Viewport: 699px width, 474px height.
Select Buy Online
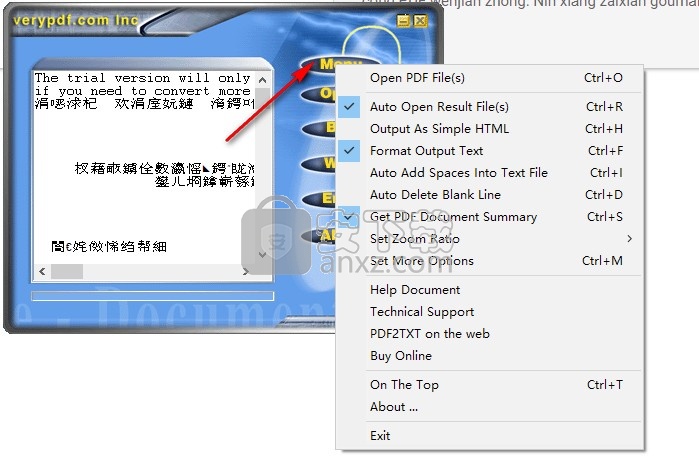pyautogui.click(x=489, y=356)
